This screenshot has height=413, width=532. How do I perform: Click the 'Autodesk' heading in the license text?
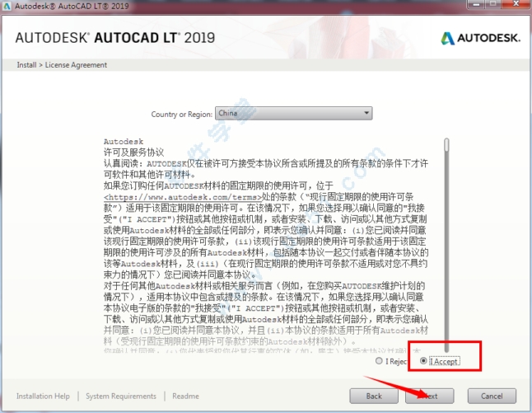(x=124, y=141)
